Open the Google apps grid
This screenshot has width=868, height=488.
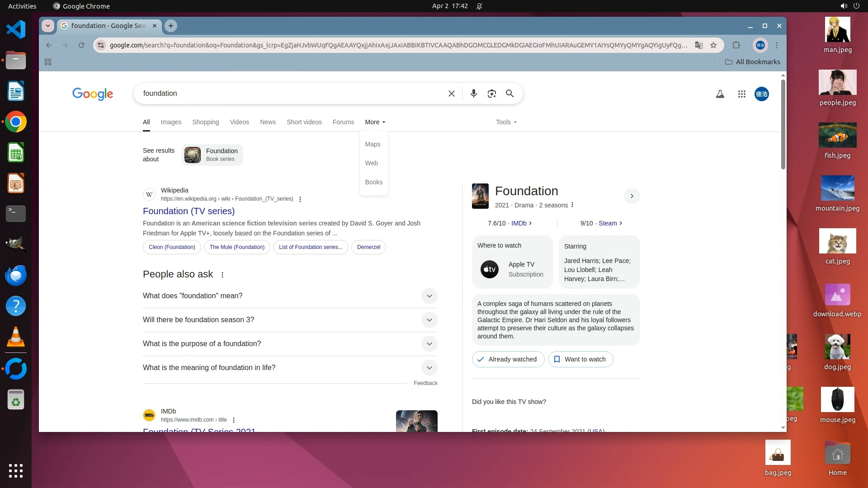click(741, 94)
